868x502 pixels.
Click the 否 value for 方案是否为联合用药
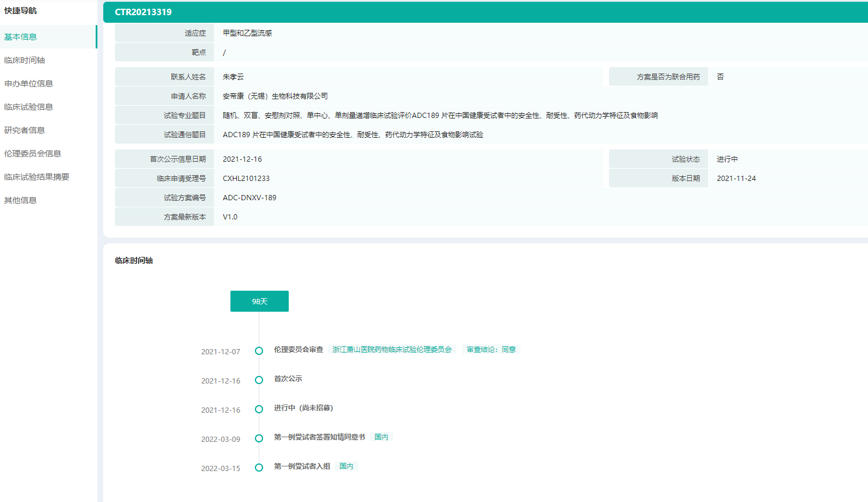[720, 77]
